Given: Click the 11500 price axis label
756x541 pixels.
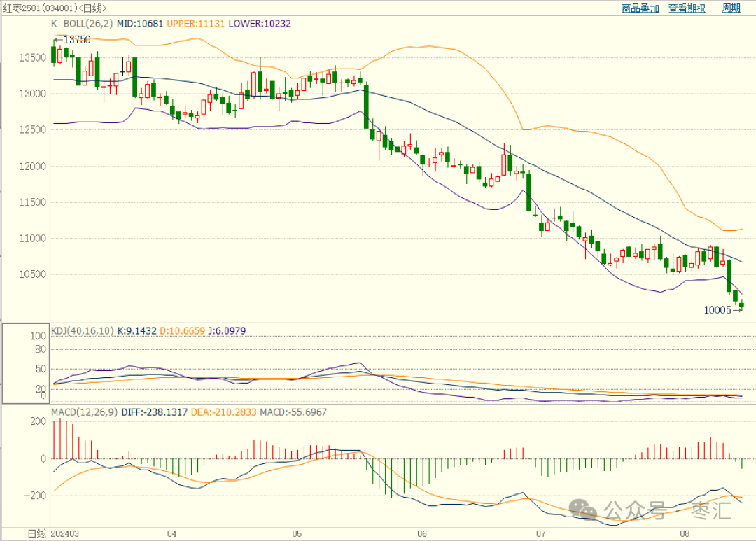Looking at the screenshot, I should [32, 202].
